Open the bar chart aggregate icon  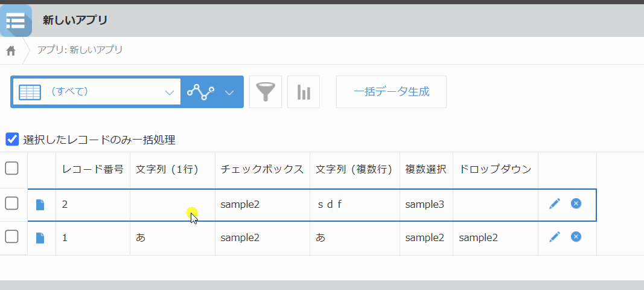click(x=304, y=92)
